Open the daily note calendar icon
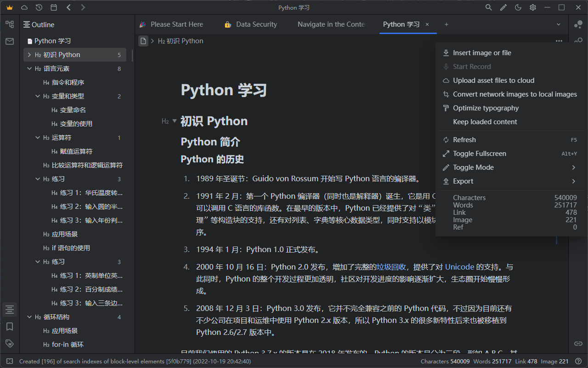588x368 pixels. click(54, 7)
